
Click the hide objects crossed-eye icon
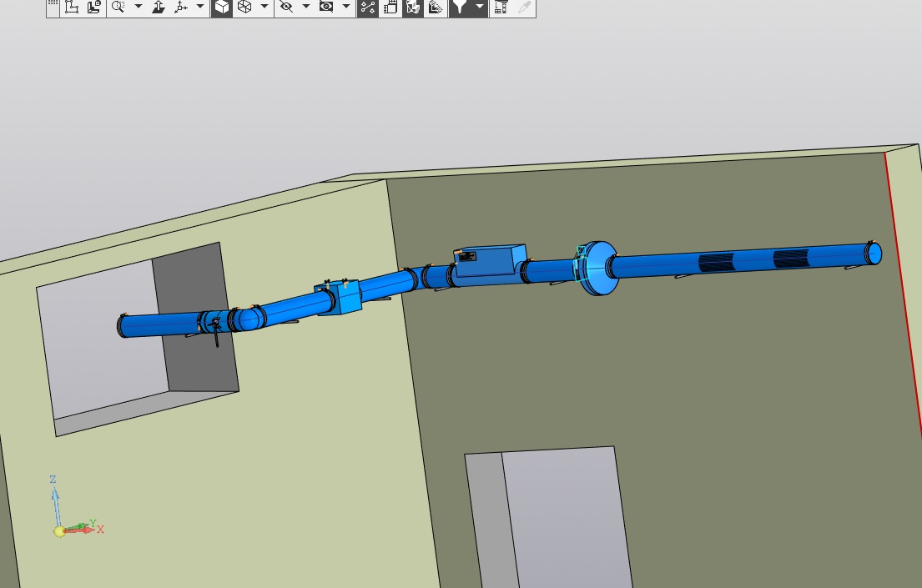pos(286,7)
